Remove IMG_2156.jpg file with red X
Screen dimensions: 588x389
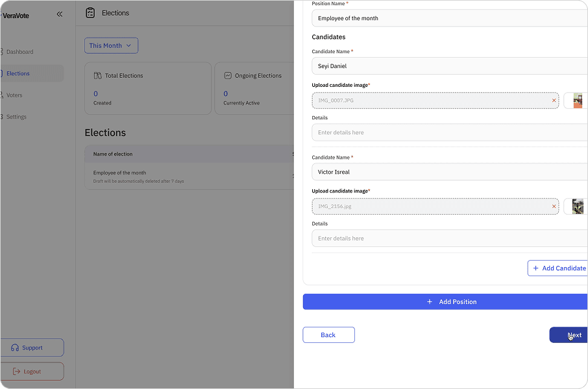(x=554, y=206)
